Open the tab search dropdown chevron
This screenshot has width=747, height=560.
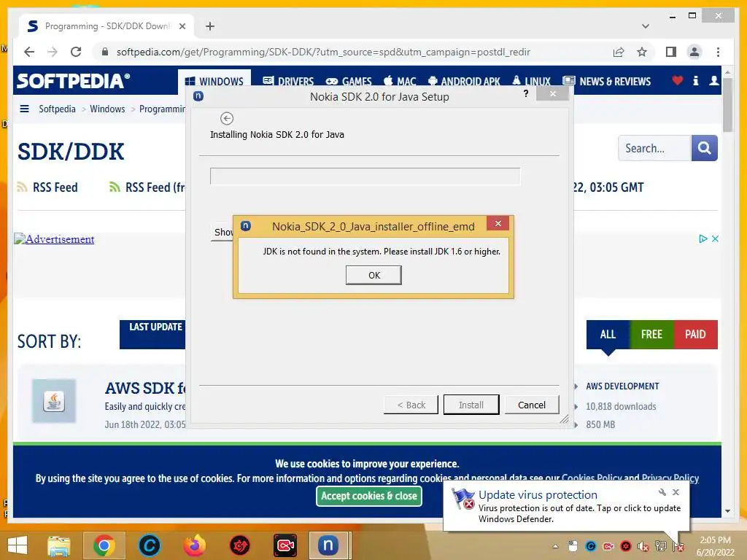(645, 26)
